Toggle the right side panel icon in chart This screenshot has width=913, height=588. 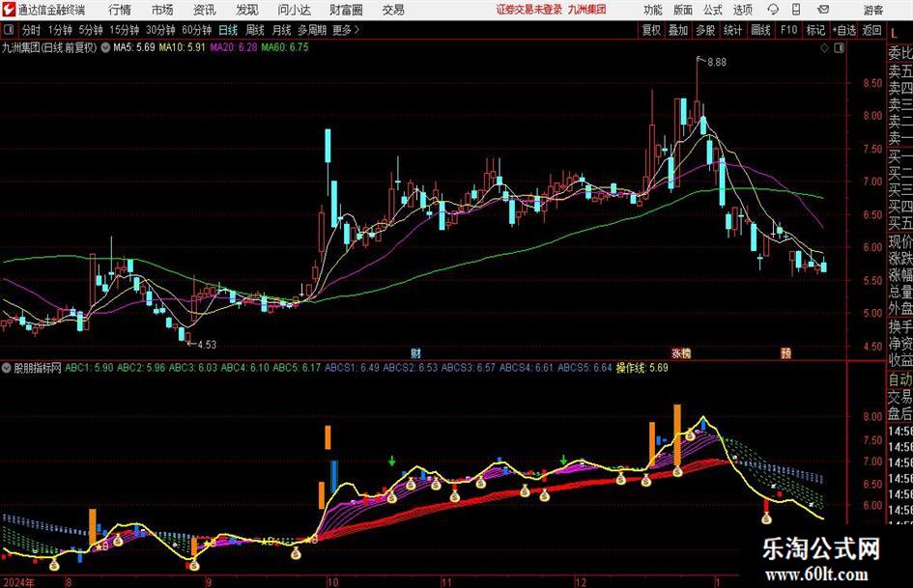(x=839, y=48)
